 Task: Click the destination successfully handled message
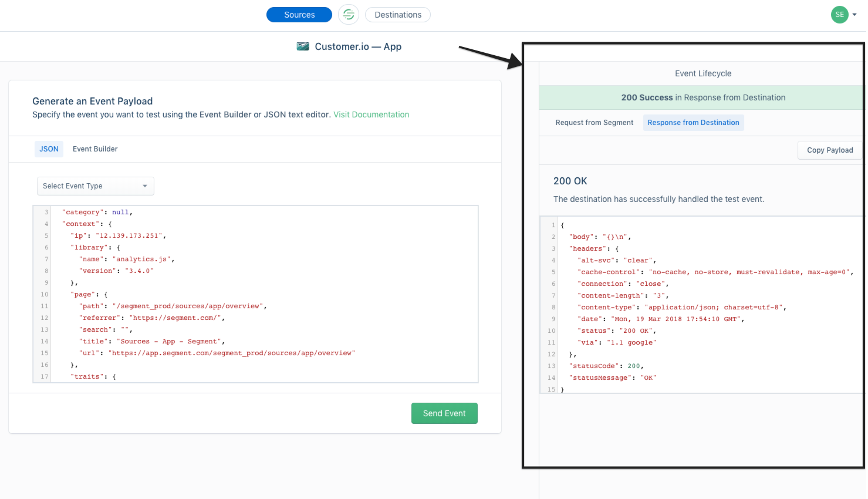659,199
